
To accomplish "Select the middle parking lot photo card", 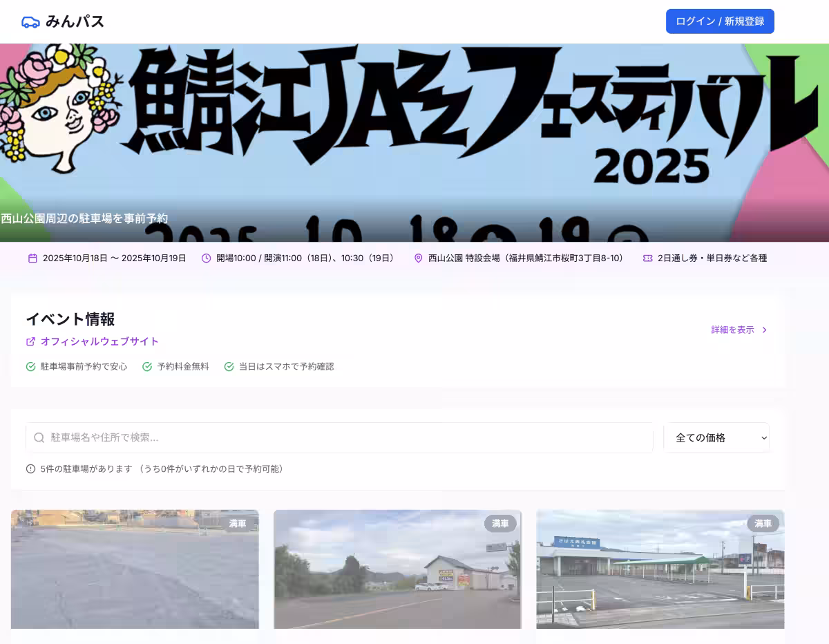I will click(397, 569).
